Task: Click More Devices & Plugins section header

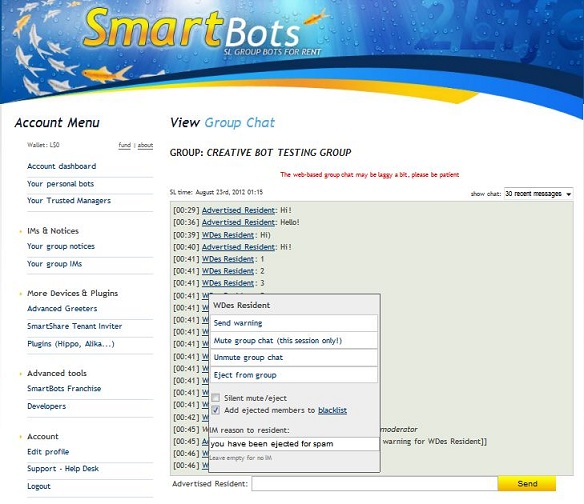Action: click(73, 293)
